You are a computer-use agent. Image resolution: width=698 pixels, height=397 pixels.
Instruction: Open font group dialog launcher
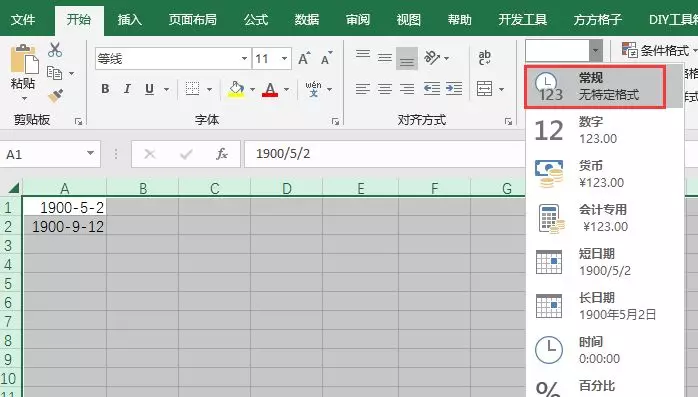(335, 121)
